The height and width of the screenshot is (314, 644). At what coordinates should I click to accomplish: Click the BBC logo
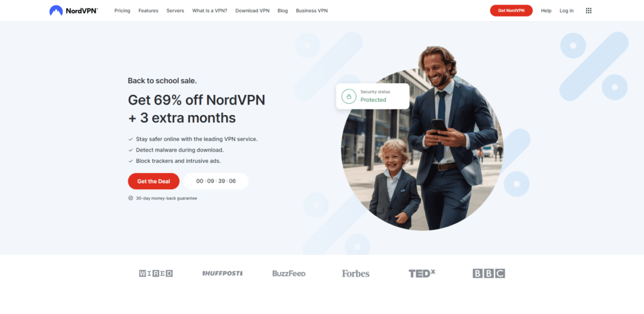(x=489, y=273)
